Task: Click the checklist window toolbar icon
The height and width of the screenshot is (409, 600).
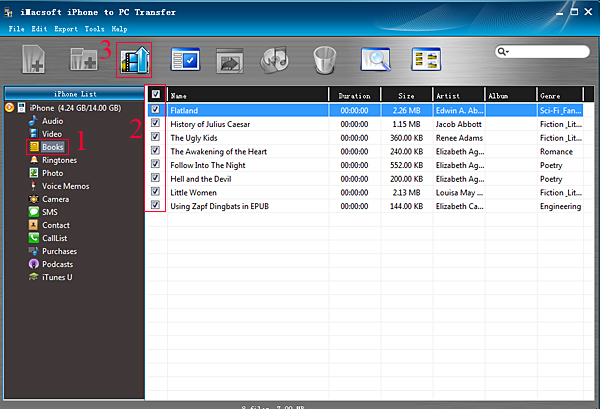Action: 185,59
